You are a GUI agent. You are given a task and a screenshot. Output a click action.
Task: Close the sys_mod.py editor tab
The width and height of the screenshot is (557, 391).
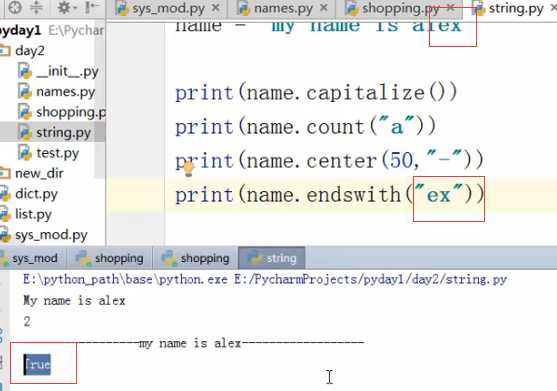click(x=215, y=8)
